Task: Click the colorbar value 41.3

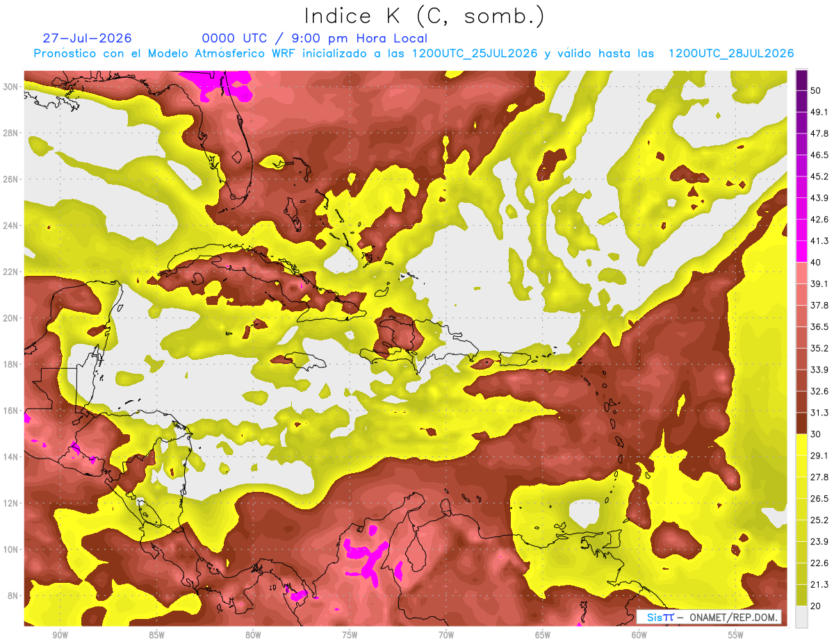Action: pyautogui.click(x=819, y=240)
